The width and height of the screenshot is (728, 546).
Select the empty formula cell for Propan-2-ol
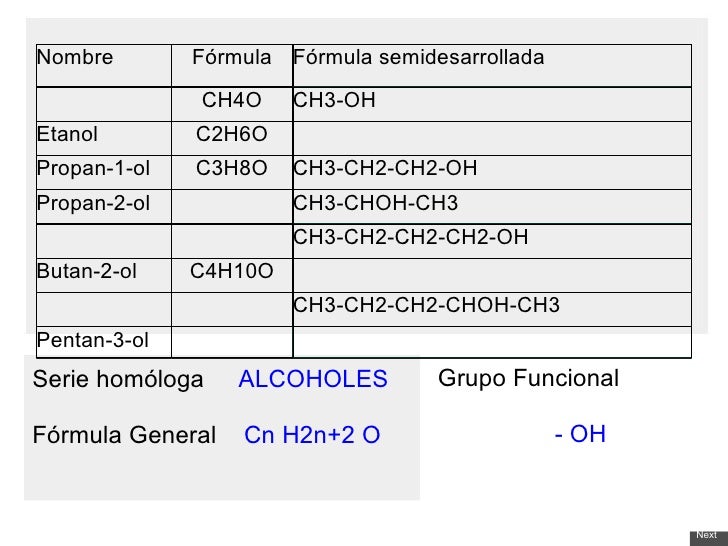tap(232, 207)
